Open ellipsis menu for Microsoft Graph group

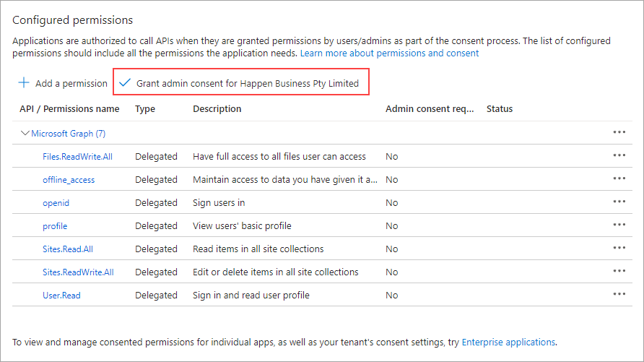click(x=619, y=133)
